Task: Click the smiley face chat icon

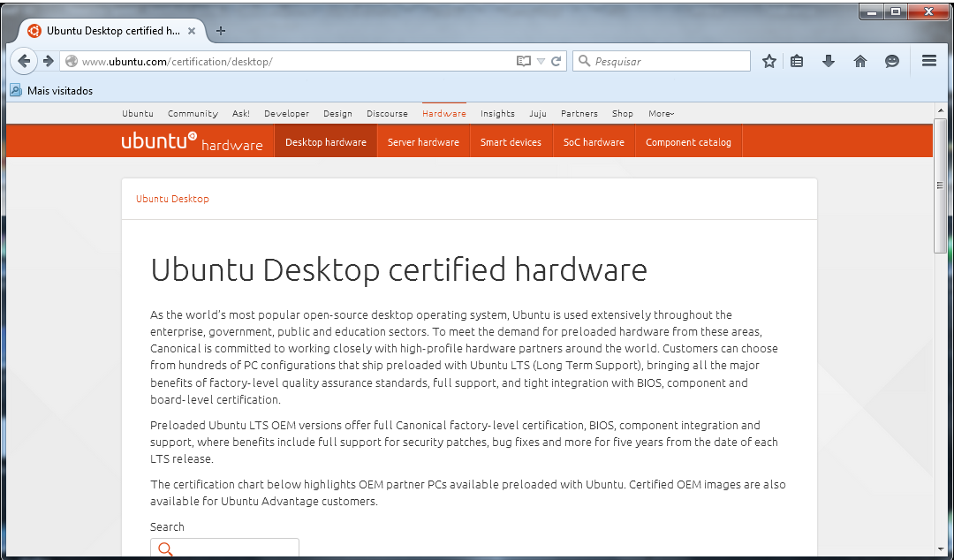Action: coord(892,61)
